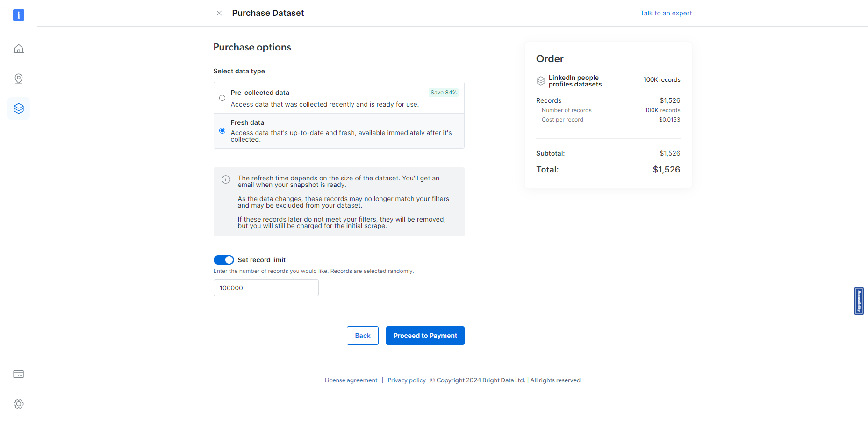868x430 pixels.
Task: Select the Pre-collected data radio option
Action: [x=222, y=98]
